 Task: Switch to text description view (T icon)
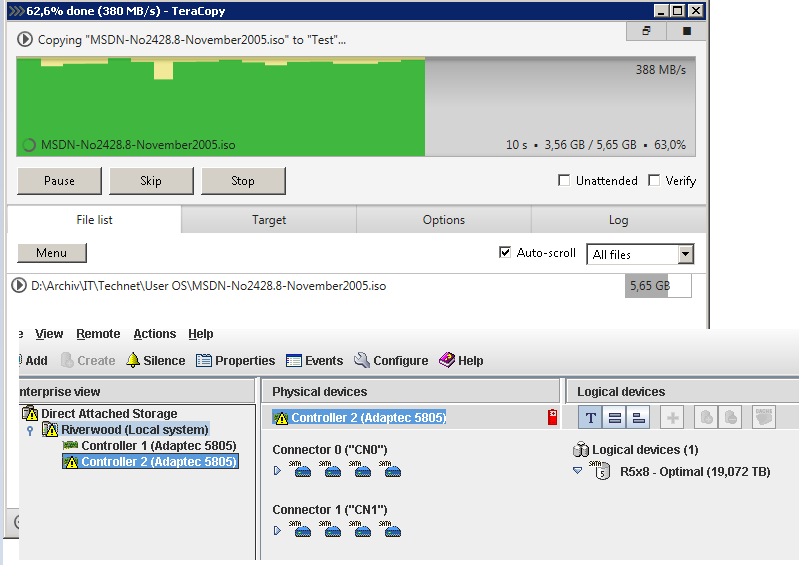pos(590,417)
